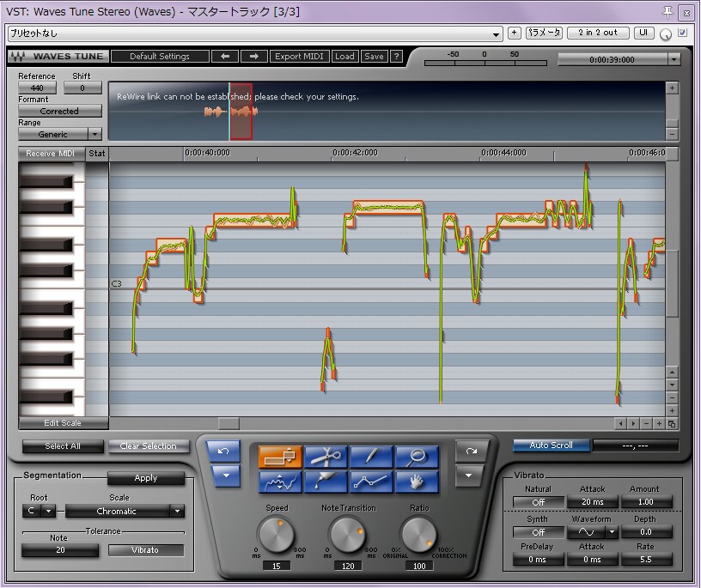Click the Load menu button
The width and height of the screenshot is (701, 588).
(x=344, y=57)
